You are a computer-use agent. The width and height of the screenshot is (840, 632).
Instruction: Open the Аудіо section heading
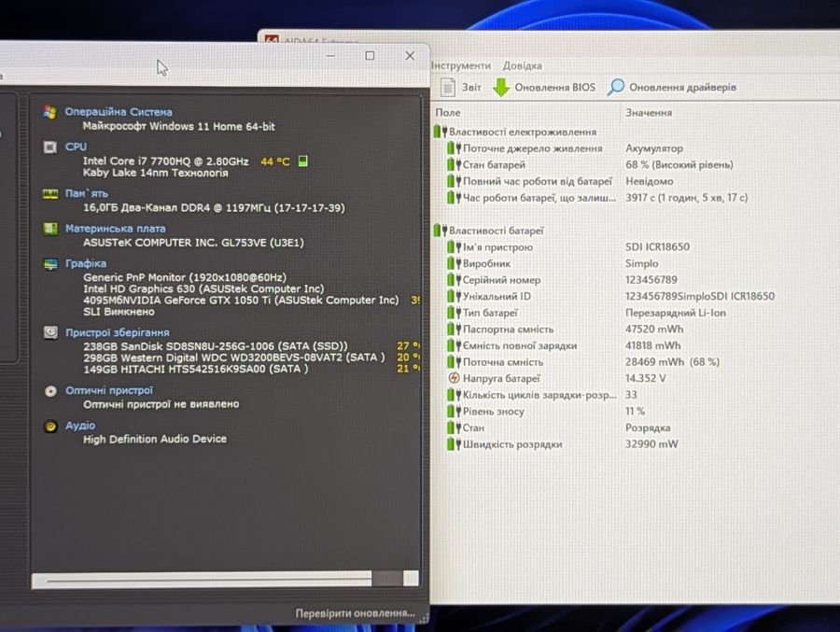point(80,426)
